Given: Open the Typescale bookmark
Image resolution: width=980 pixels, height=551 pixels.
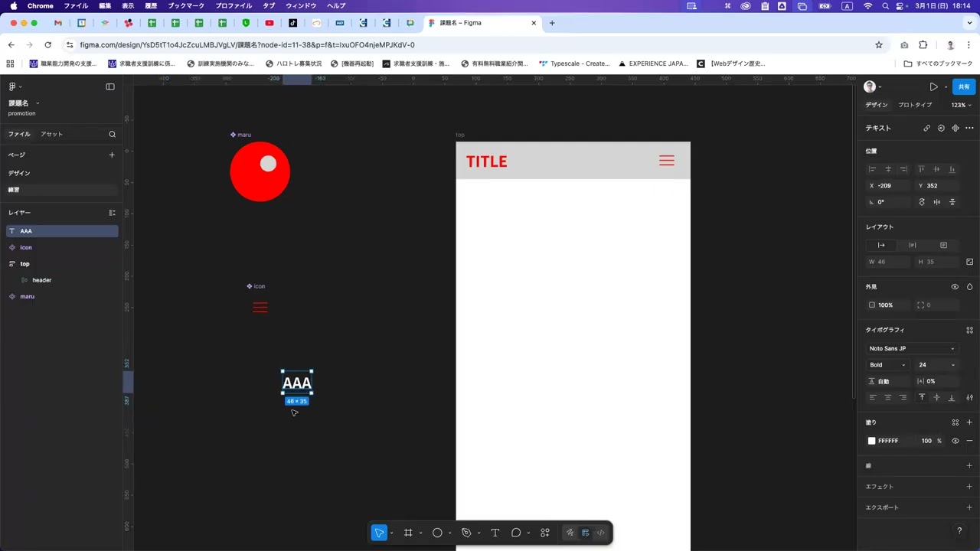Looking at the screenshot, I should (x=574, y=64).
